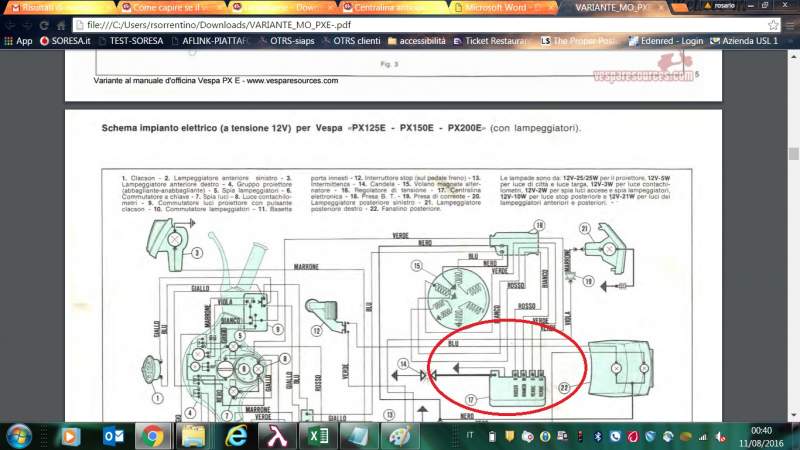Open the Chrome hamburger menu

tap(791, 24)
